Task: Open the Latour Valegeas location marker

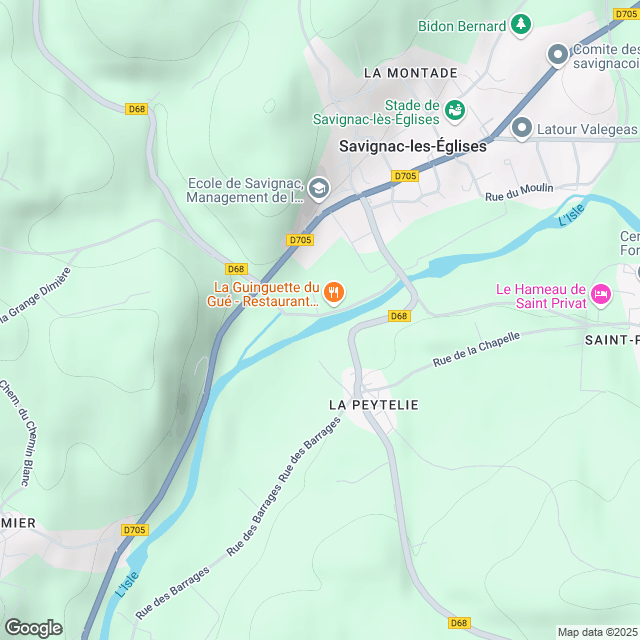Action: (522, 128)
